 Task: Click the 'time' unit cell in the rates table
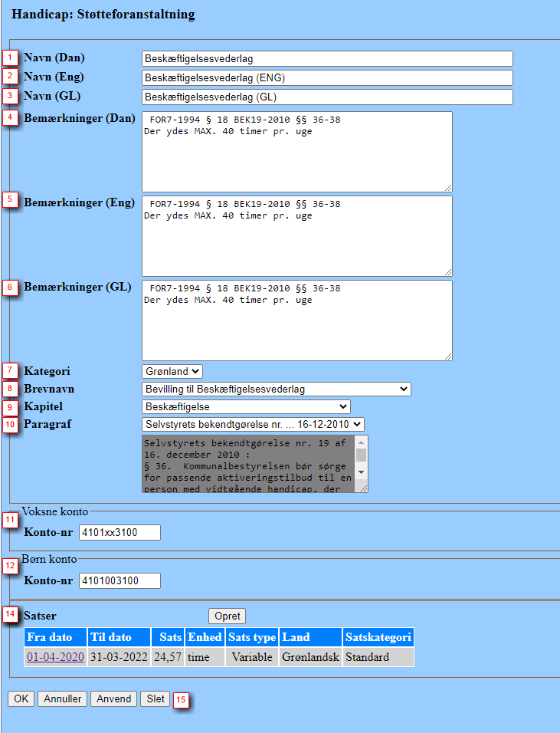(205, 657)
